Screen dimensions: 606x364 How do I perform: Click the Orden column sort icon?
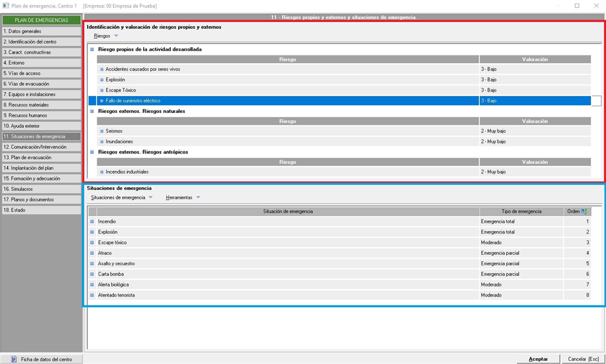[x=584, y=211]
